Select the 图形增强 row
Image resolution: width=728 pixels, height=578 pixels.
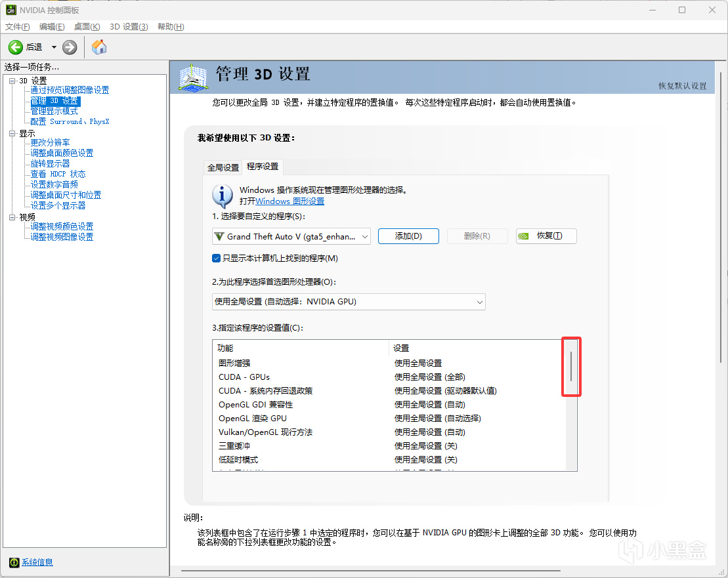(x=389, y=363)
